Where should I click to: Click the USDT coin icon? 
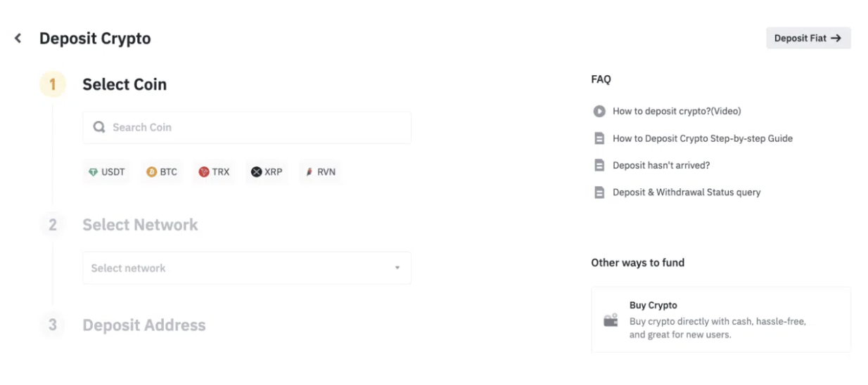click(93, 172)
